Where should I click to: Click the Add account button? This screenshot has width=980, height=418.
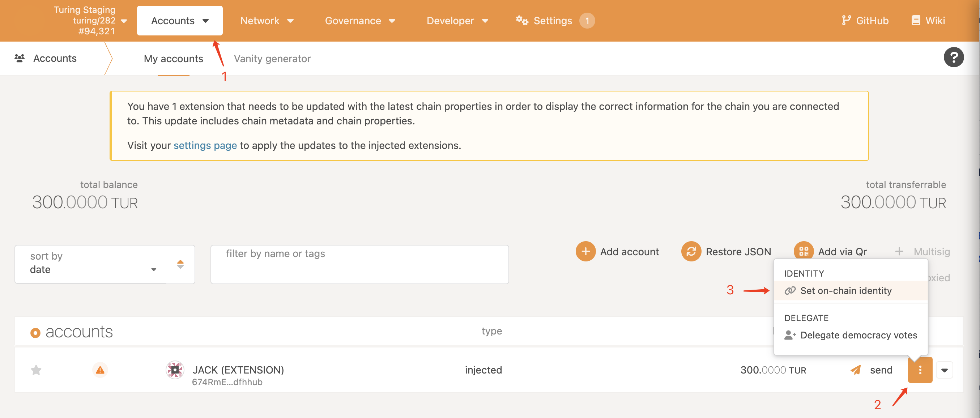click(x=617, y=251)
